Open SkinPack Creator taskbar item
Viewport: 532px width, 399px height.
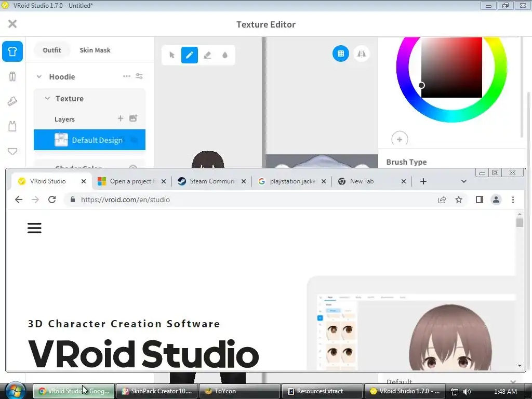(x=157, y=391)
